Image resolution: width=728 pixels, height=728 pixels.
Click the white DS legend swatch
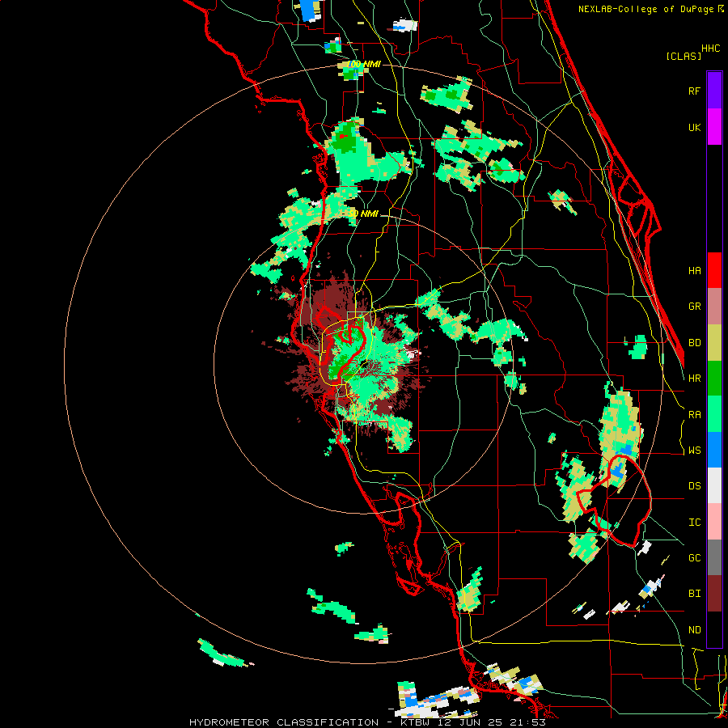click(x=714, y=485)
